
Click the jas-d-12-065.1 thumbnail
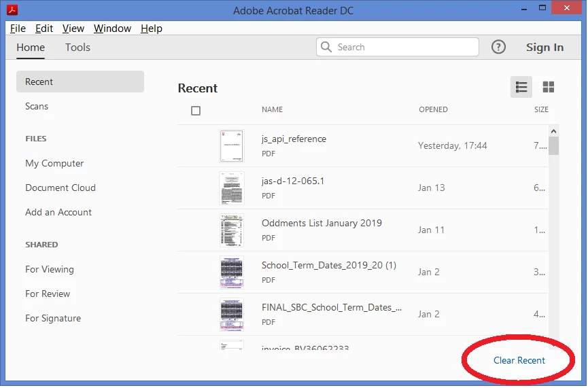232,188
